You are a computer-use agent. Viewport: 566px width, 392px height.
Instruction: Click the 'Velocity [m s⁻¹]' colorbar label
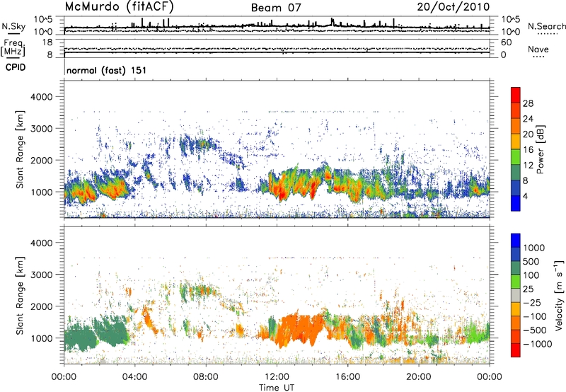pyautogui.click(x=560, y=296)
